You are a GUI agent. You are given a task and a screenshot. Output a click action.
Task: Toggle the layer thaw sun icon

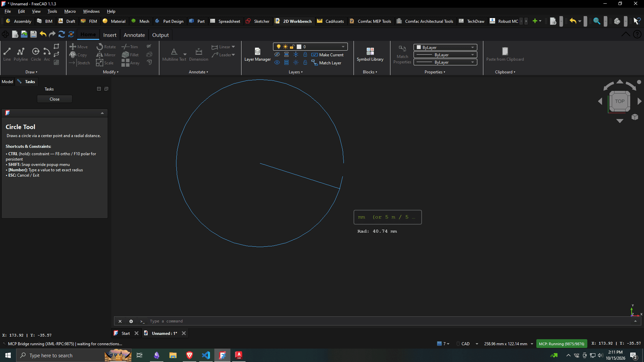296,62
